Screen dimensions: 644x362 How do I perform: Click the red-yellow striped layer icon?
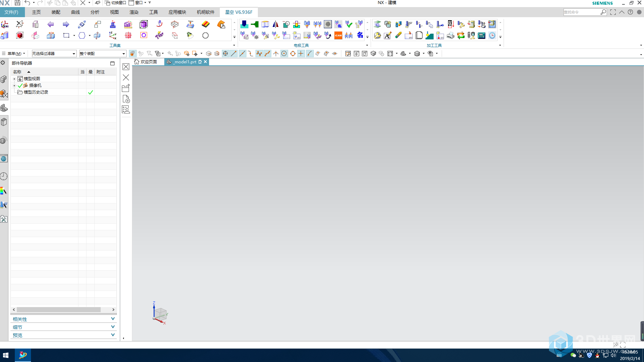click(x=206, y=24)
